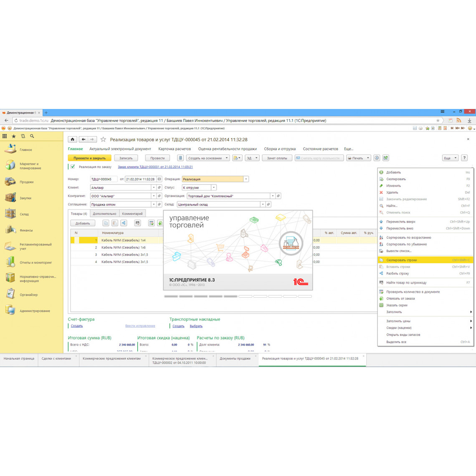
Task: Open the document movements report icon
Action: click(x=180, y=158)
